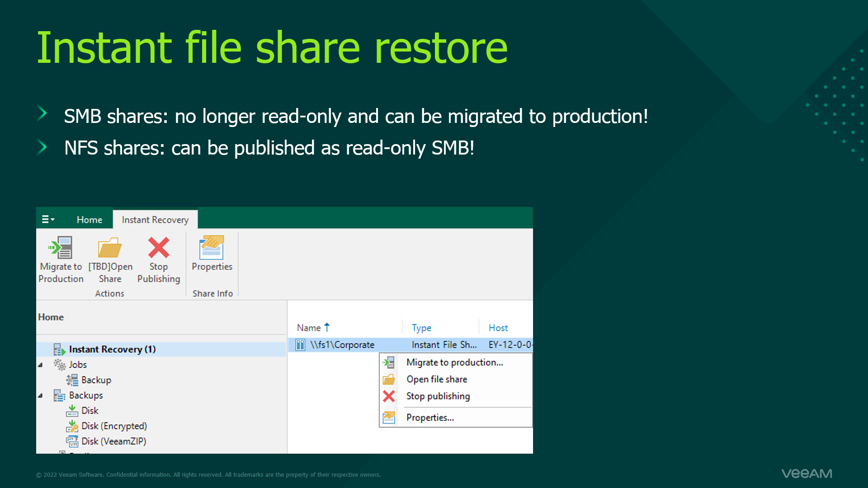Screen dimensions: 868x488
Task: Open share Properties from the ribbon
Action: 212,253
